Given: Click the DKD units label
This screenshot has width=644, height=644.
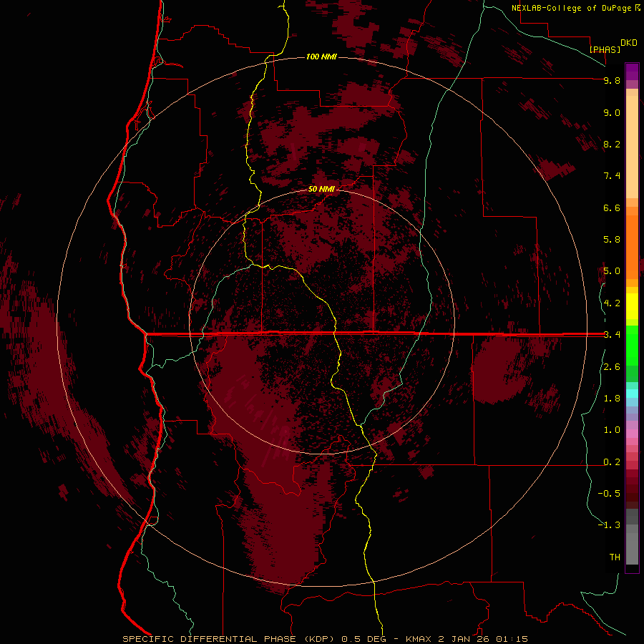Looking at the screenshot, I should (x=629, y=43).
